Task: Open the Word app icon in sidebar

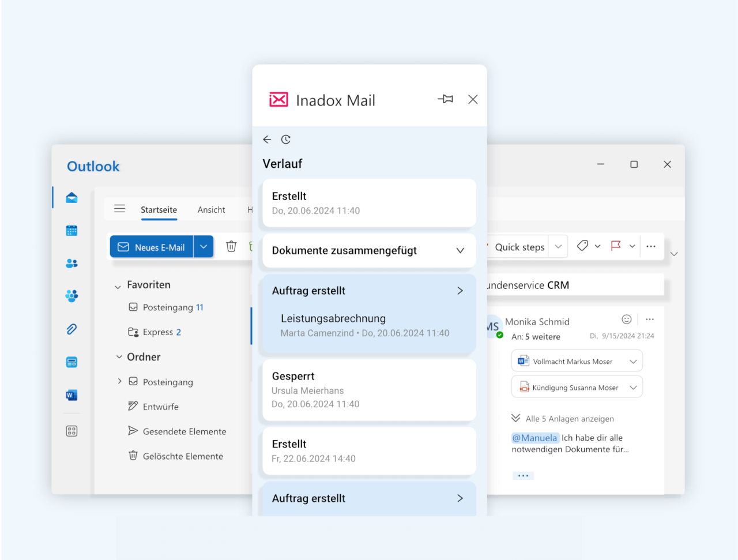Action: tap(71, 395)
